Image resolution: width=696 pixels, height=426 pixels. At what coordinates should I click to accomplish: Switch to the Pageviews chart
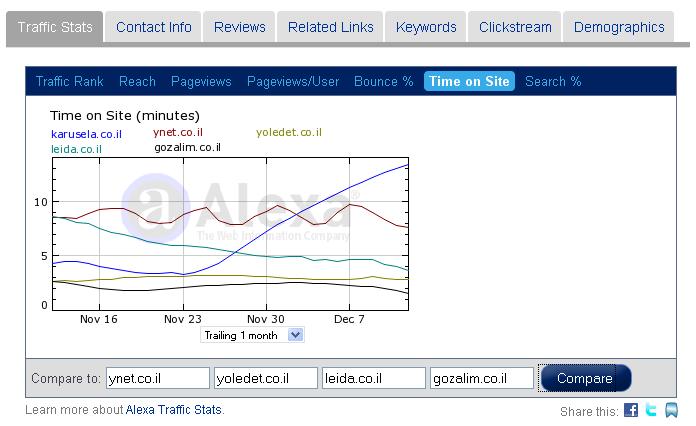coord(201,81)
